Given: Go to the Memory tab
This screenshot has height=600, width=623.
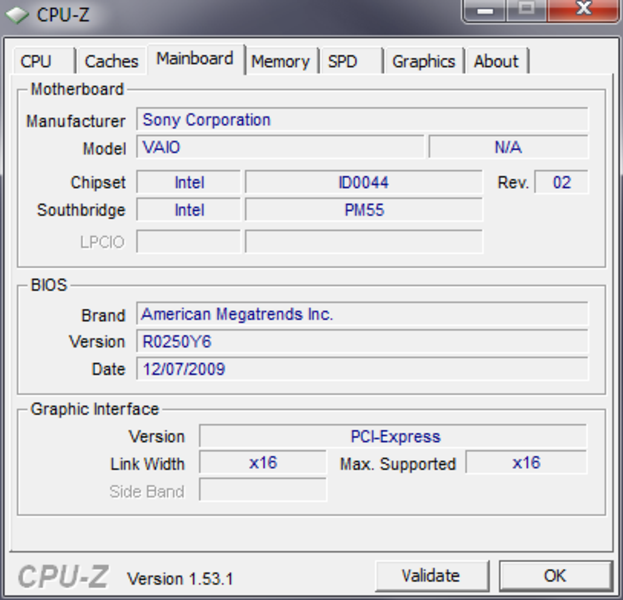Looking at the screenshot, I should pos(281,61).
